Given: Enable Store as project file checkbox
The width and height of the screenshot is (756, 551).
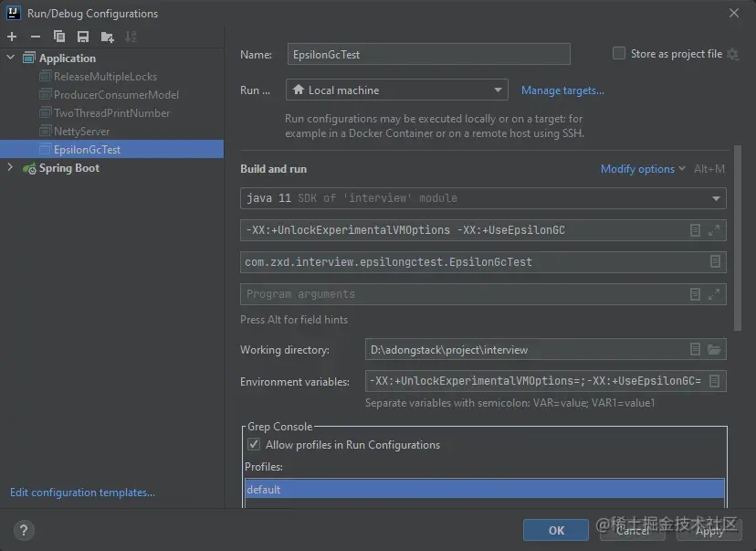Looking at the screenshot, I should point(619,53).
